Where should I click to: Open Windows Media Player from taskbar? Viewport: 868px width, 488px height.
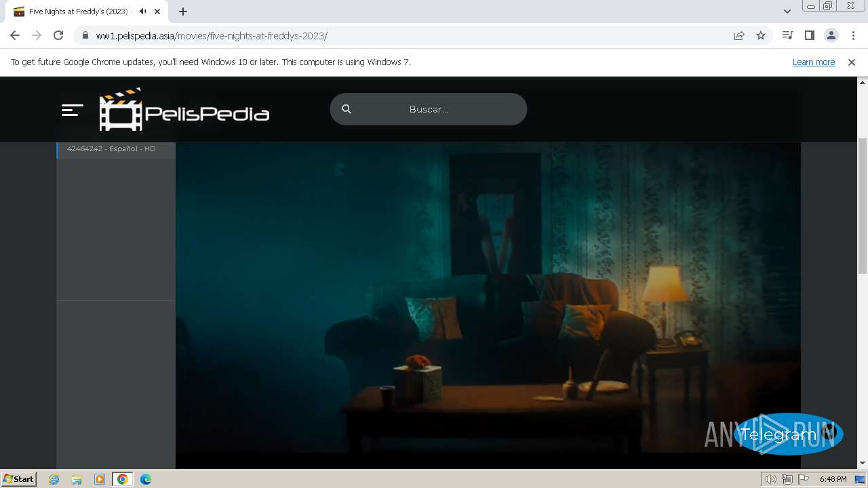(x=100, y=479)
